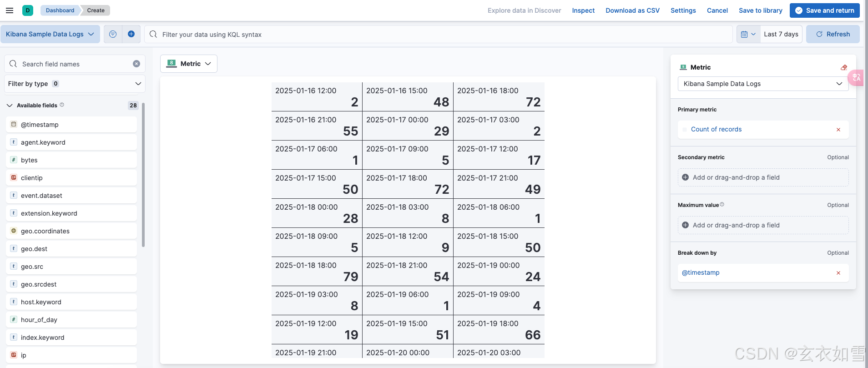Open the Last 7 days time picker

point(781,34)
